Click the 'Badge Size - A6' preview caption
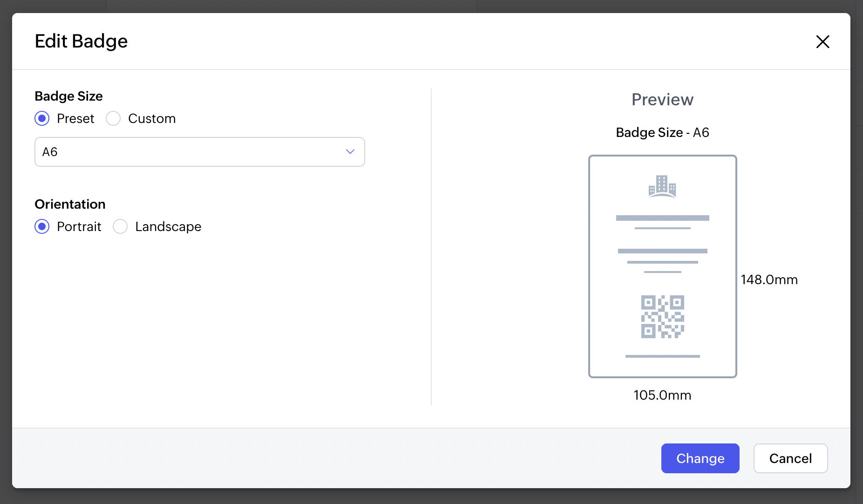 [662, 132]
